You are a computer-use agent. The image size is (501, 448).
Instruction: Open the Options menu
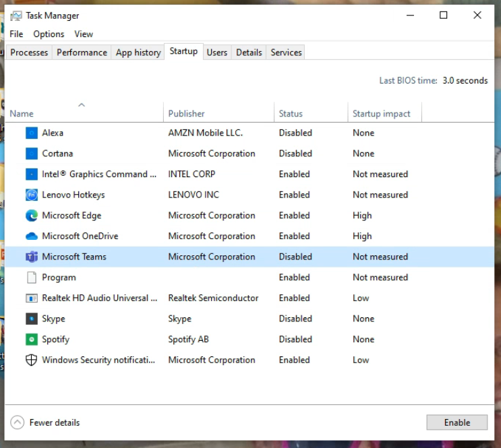click(49, 34)
